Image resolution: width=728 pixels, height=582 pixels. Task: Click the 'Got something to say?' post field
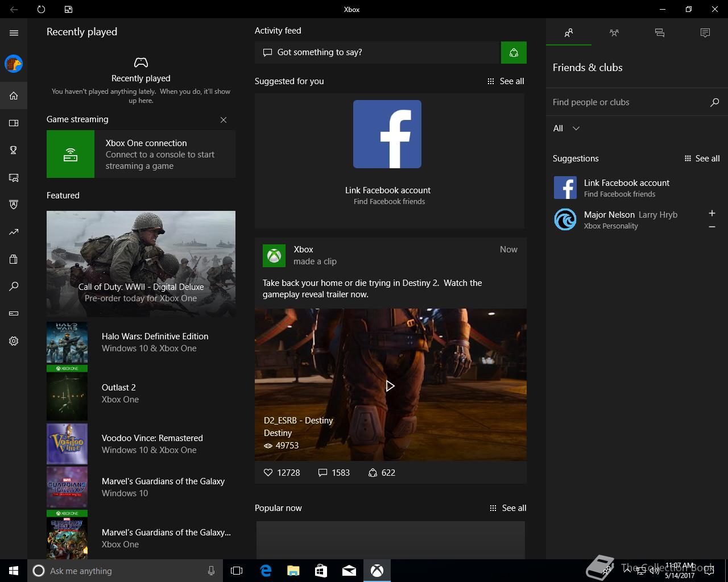pyautogui.click(x=377, y=52)
